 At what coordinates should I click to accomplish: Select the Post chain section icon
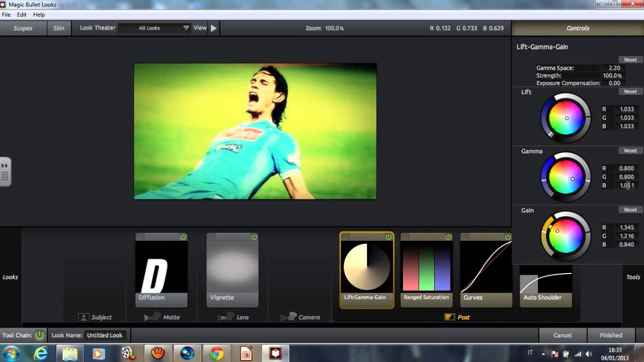[449, 317]
